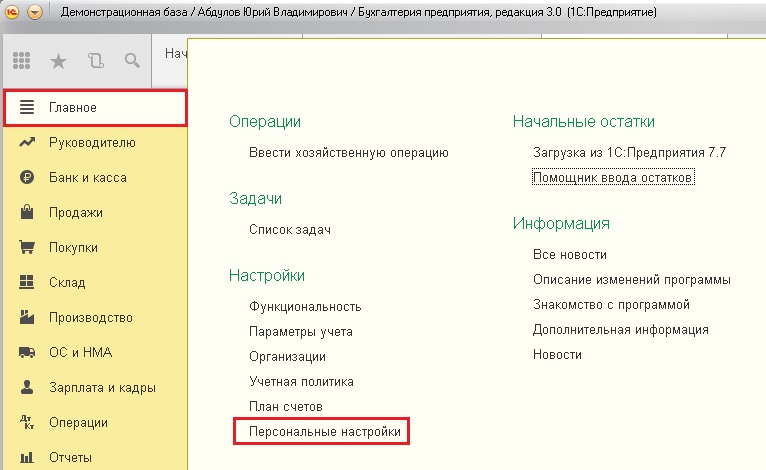The height and width of the screenshot is (470, 766).
Task: Open the Производство section
Action: click(95, 318)
